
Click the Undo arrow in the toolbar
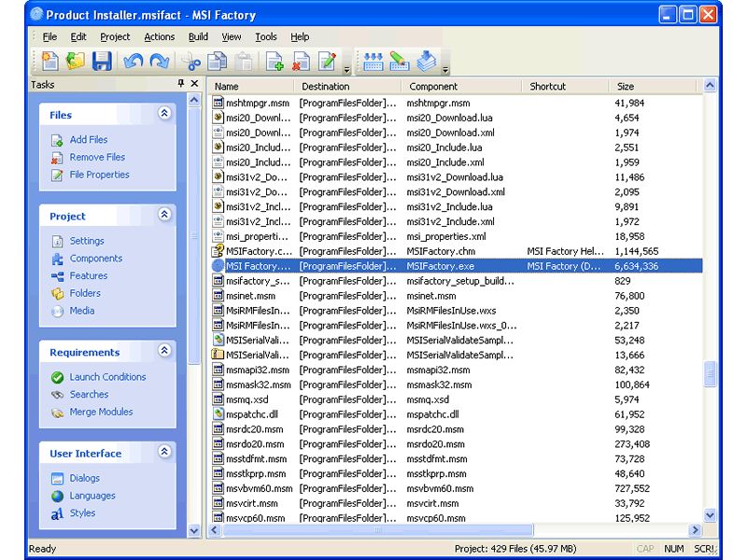click(134, 62)
